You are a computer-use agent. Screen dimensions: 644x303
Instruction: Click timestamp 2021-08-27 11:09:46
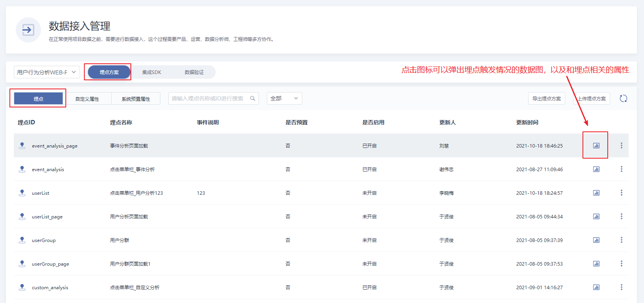[540, 169]
